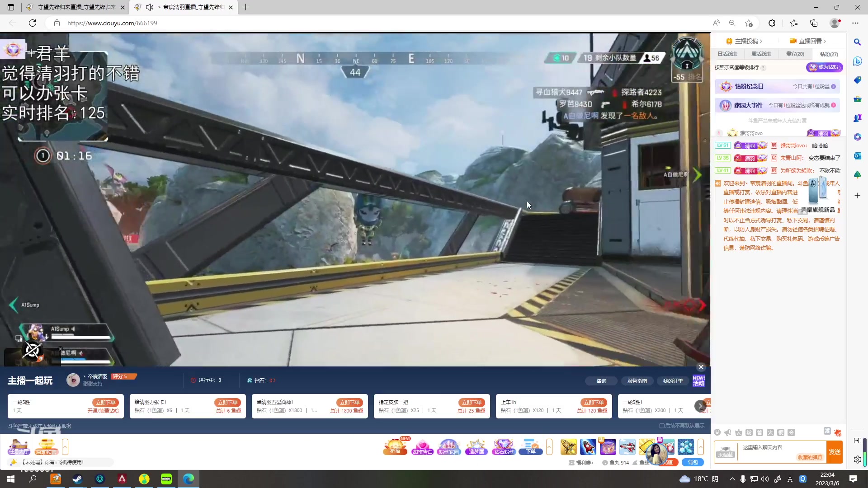The image size is (868, 488).
Task: Open the 祈福 blessing activity icon
Action: pyautogui.click(x=395, y=446)
